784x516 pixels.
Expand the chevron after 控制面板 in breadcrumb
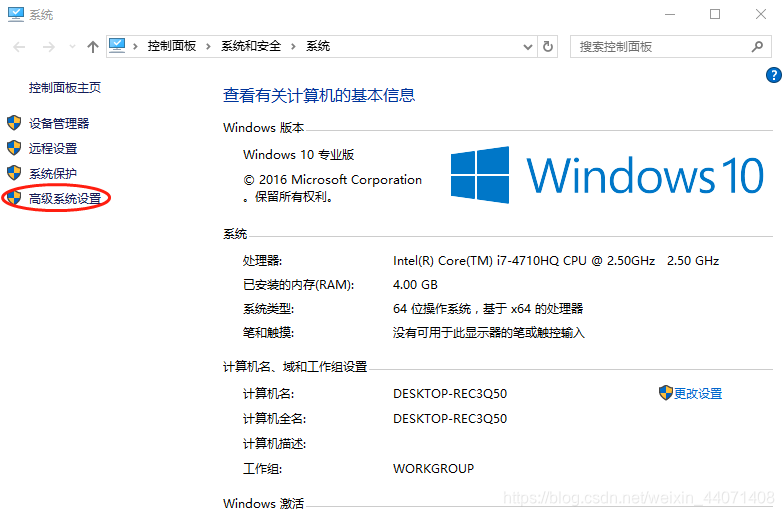tap(208, 46)
